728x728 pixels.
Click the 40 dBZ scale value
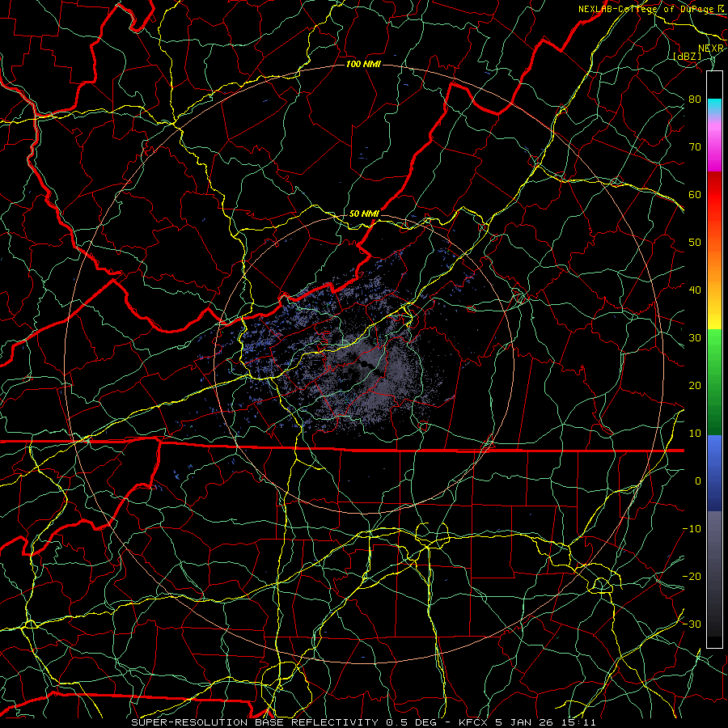coord(695,290)
